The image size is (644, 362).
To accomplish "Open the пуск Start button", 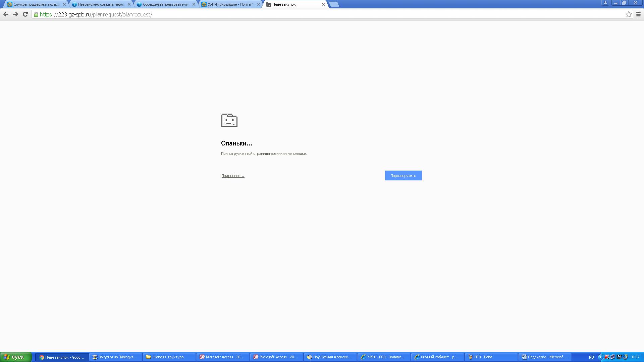I will (x=16, y=357).
